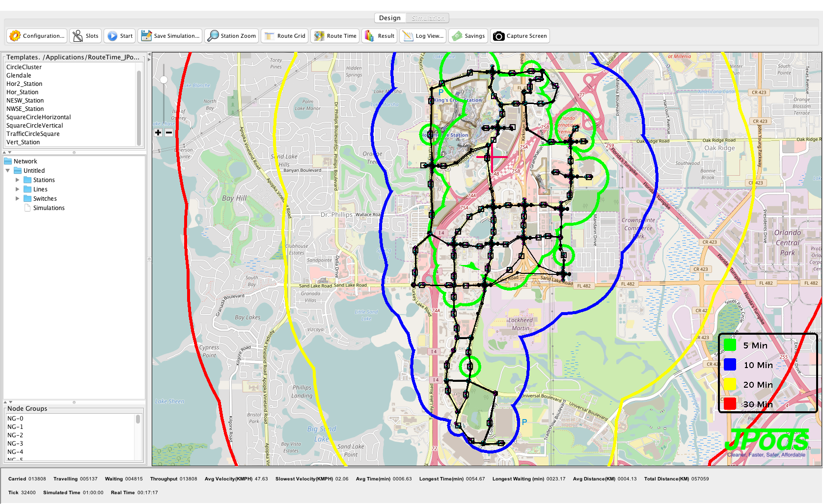This screenshot has height=504, width=823.
Task: Open Configuration gear icon
Action: 15,36
